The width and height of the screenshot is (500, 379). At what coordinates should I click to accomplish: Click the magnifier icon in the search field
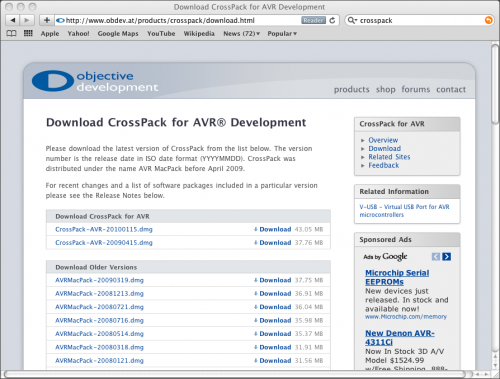(x=352, y=20)
